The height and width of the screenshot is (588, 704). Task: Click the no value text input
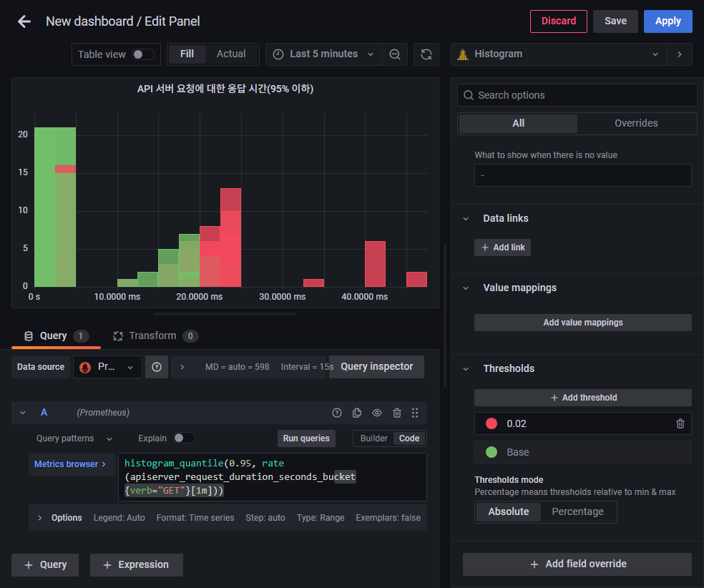(583, 175)
